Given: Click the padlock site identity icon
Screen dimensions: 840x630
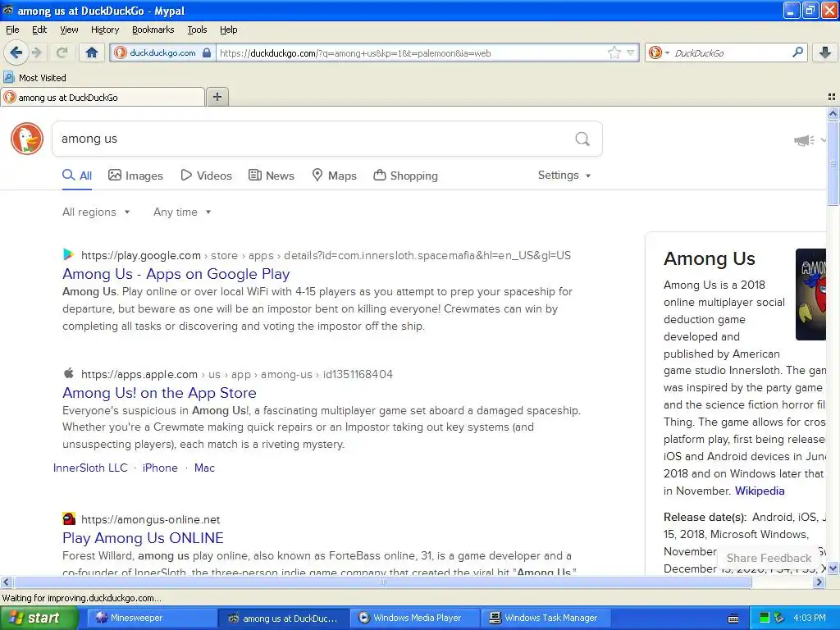Looking at the screenshot, I should 207,52.
